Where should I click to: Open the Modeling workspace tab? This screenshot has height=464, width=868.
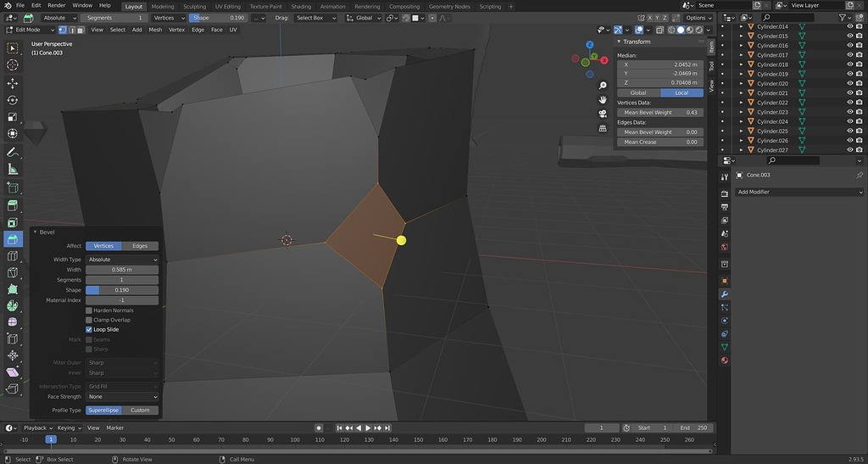click(x=162, y=7)
